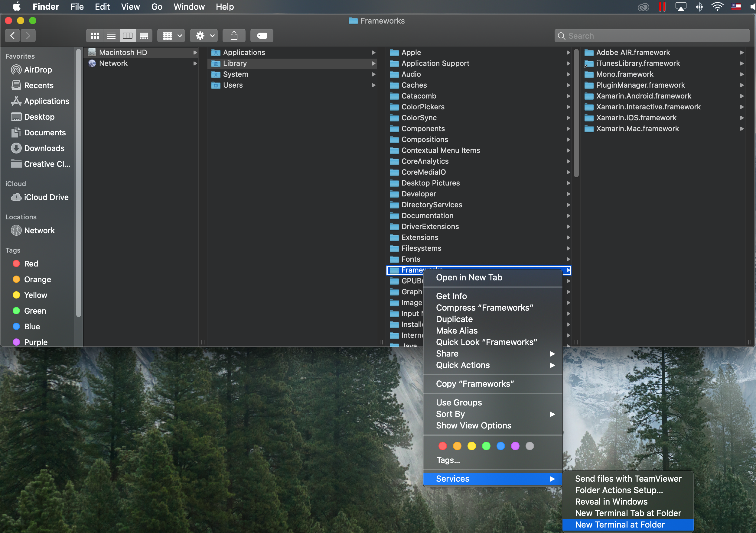Apply the purple tag in context menu
Viewport: 756px width, 533px height.
[x=515, y=446]
